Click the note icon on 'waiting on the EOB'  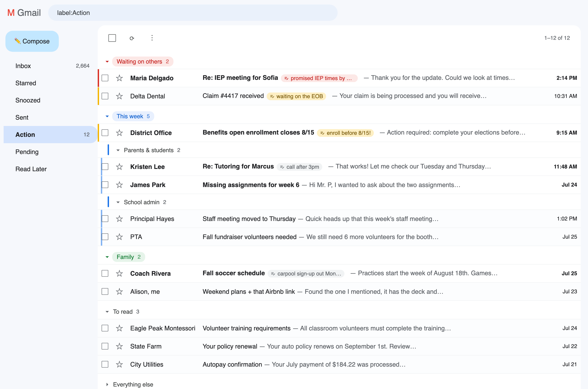pyautogui.click(x=272, y=97)
